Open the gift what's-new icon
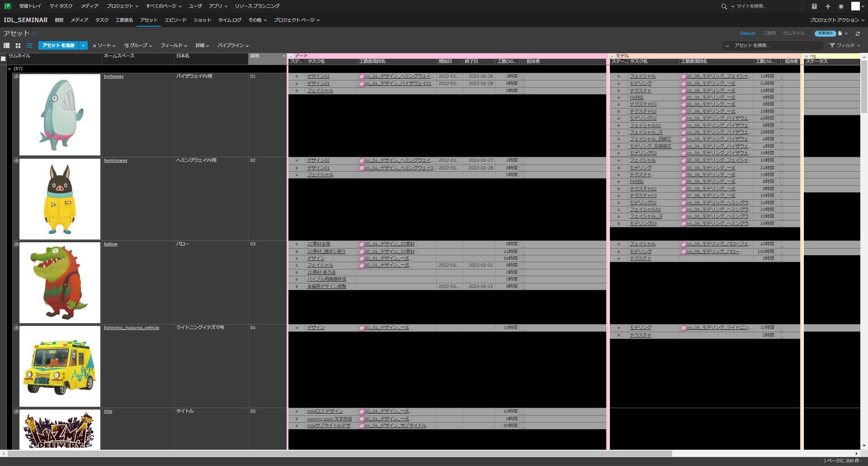This screenshot has width=868, height=466. [x=814, y=6]
